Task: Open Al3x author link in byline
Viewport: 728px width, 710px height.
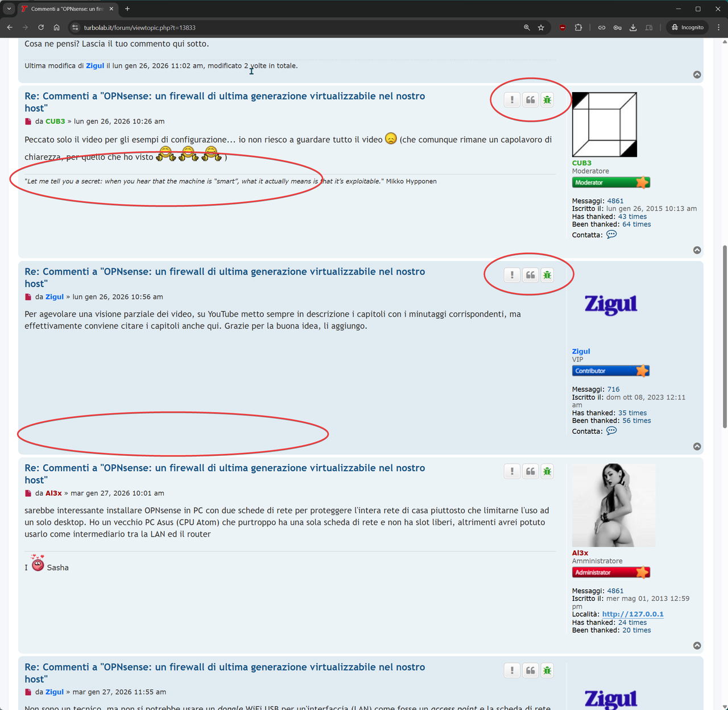Action: pos(53,493)
